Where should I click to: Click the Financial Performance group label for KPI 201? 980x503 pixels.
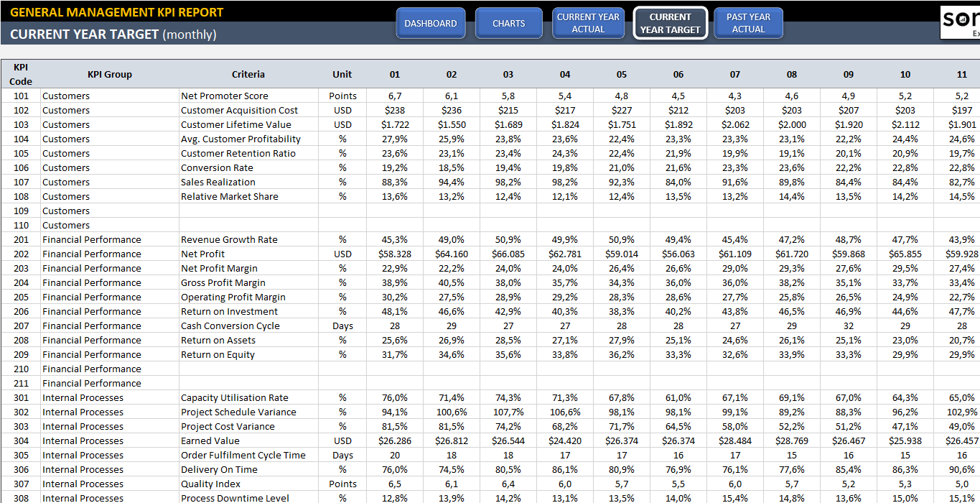pyautogui.click(x=93, y=239)
